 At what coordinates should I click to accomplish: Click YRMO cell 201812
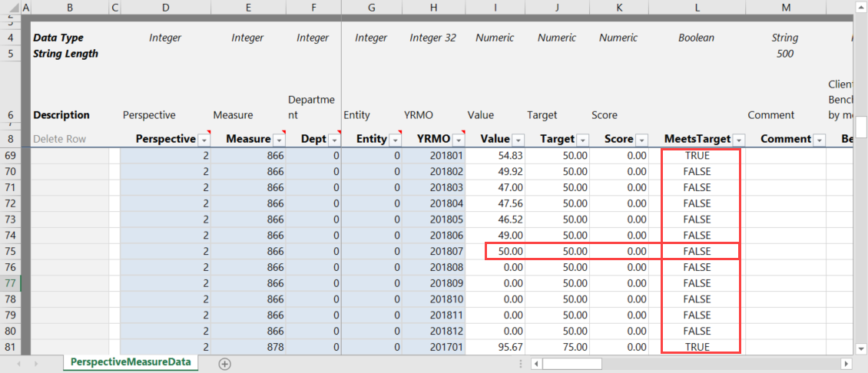[x=434, y=331]
